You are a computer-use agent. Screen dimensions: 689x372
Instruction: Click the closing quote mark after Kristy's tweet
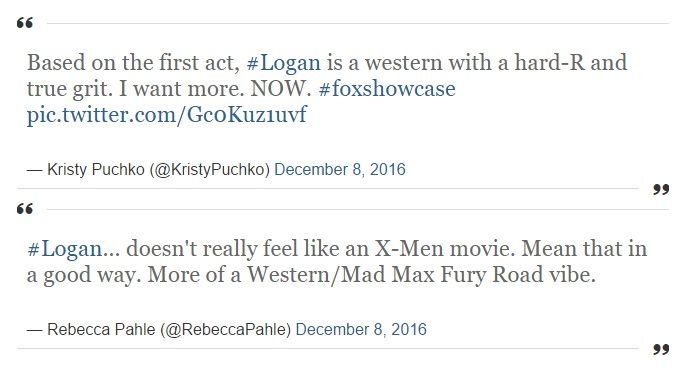[661, 190]
